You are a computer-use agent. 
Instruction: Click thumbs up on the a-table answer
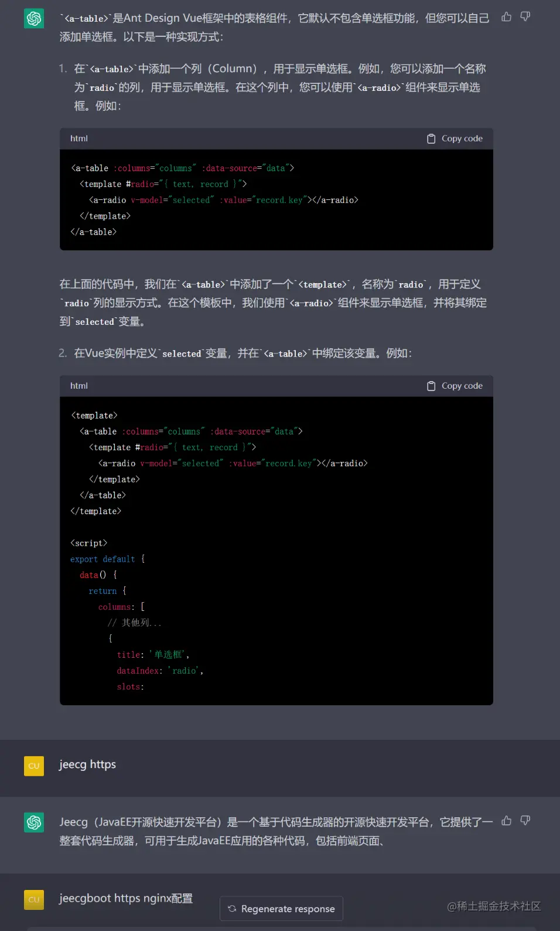(x=507, y=17)
